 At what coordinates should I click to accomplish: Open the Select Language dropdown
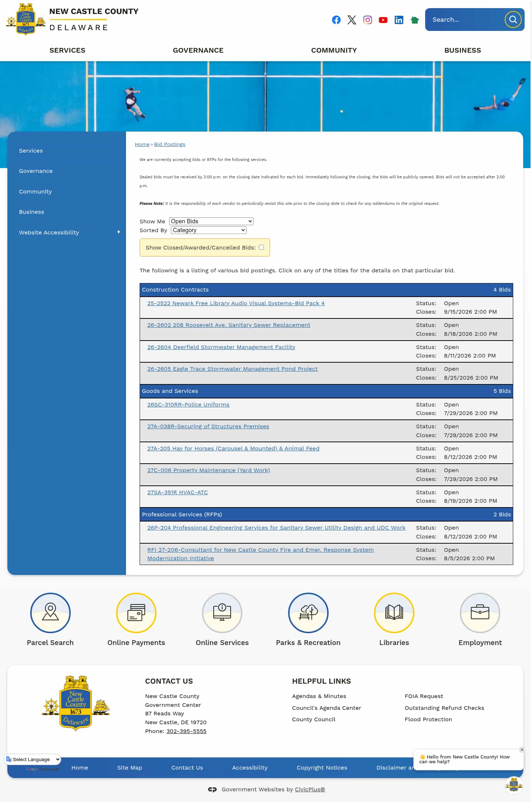pyautogui.click(x=33, y=759)
